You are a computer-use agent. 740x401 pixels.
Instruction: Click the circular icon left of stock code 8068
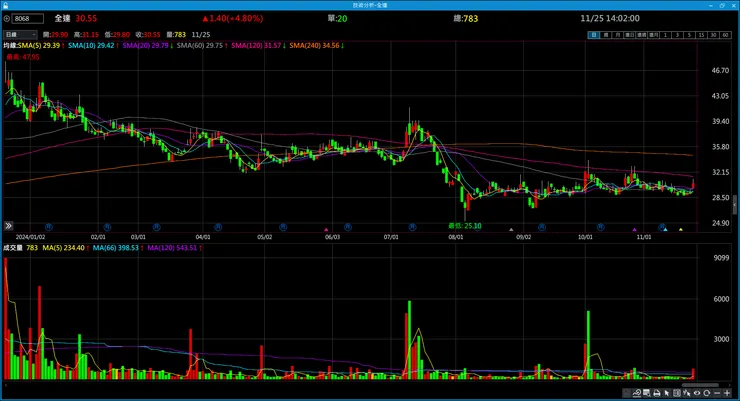(7, 19)
